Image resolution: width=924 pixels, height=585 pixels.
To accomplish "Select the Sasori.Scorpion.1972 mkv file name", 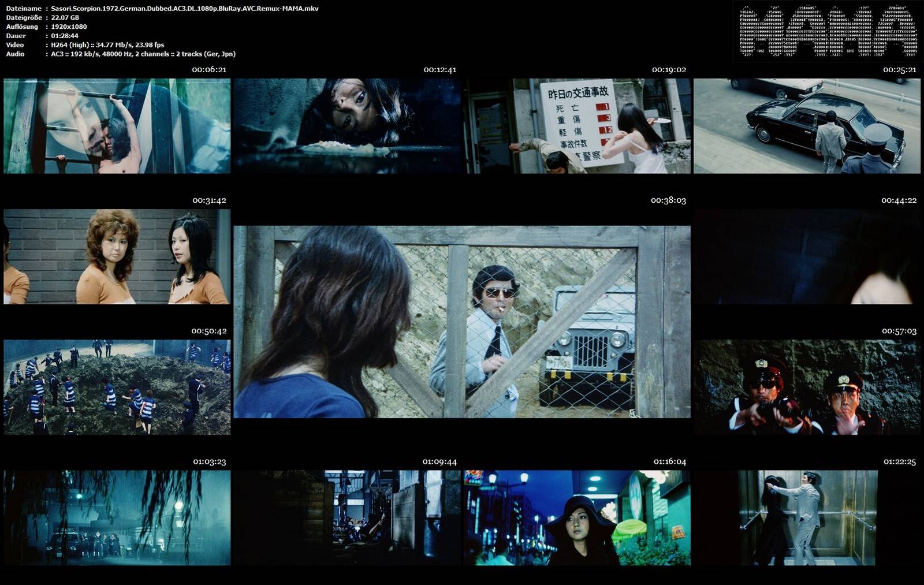I will (185, 9).
